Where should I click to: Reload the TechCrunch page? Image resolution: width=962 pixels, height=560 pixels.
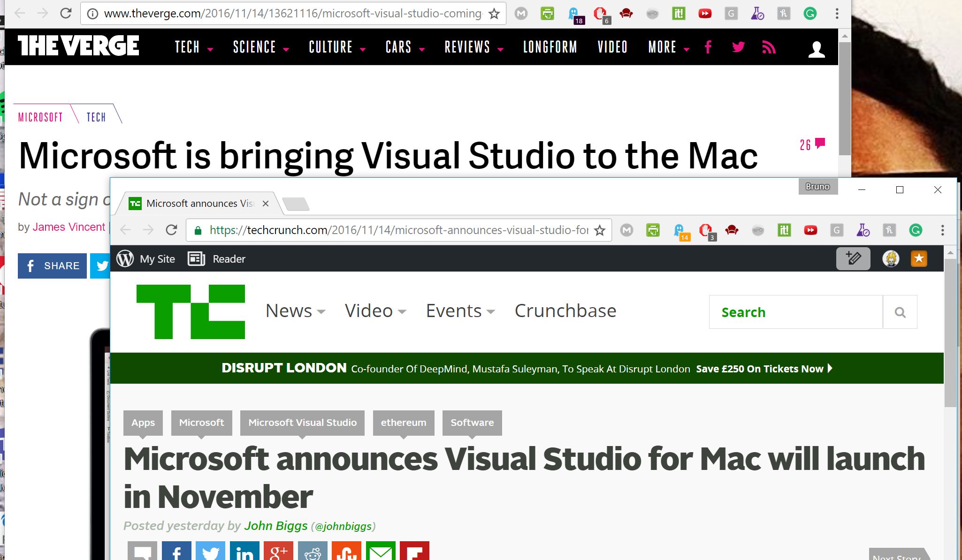click(172, 230)
